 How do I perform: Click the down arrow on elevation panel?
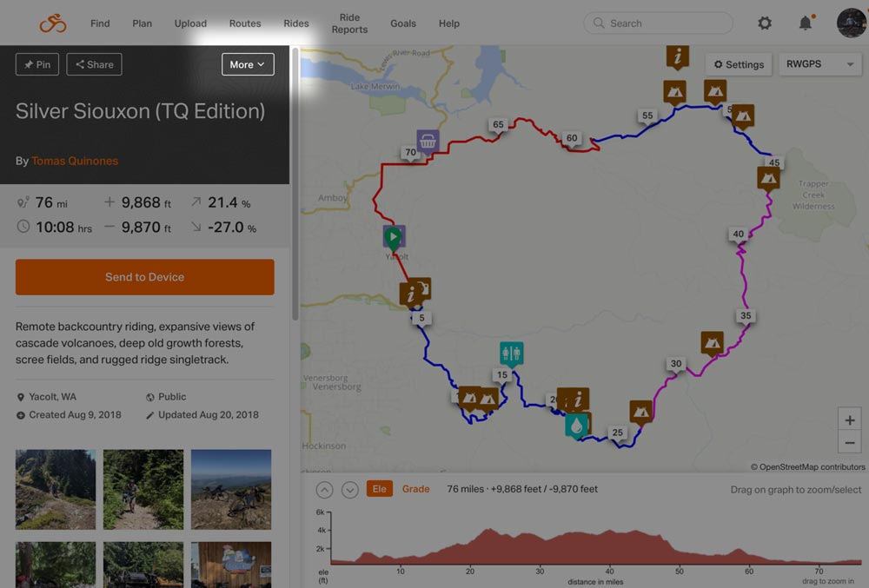point(349,490)
